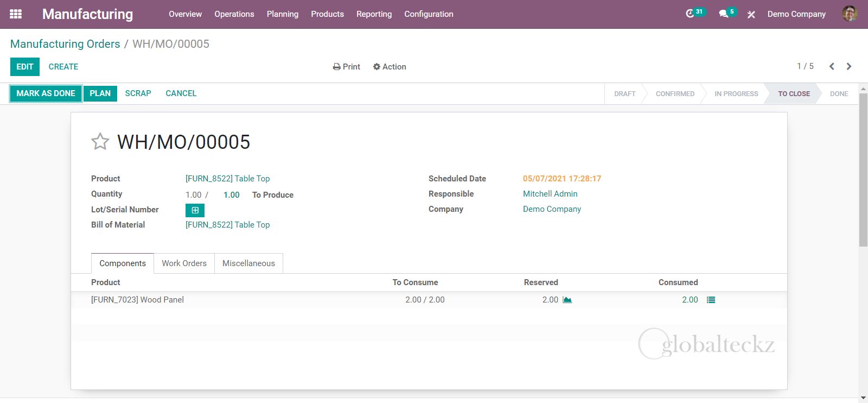Viewport: 868px width, 403px height.
Task: Click the EDIT button
Action: pos(25,67)
